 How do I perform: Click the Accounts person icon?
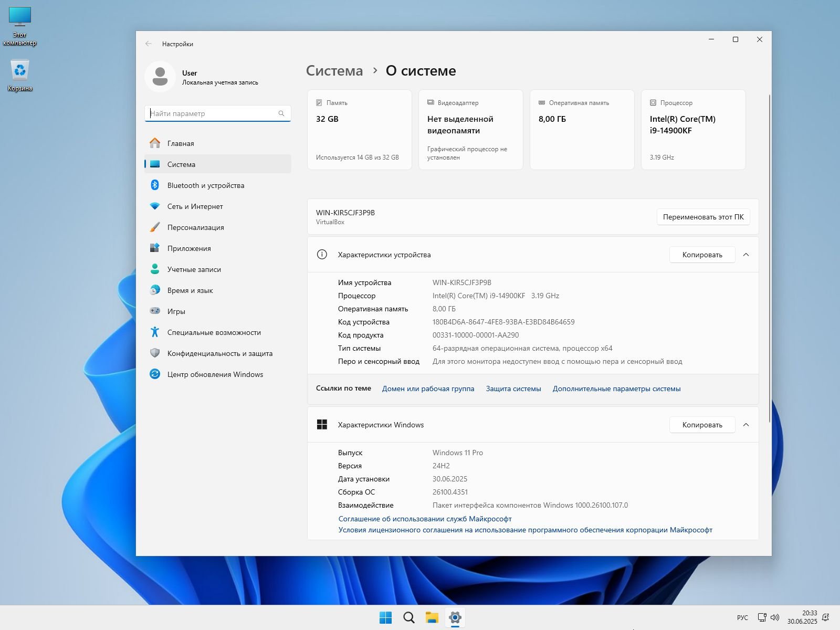155,269
